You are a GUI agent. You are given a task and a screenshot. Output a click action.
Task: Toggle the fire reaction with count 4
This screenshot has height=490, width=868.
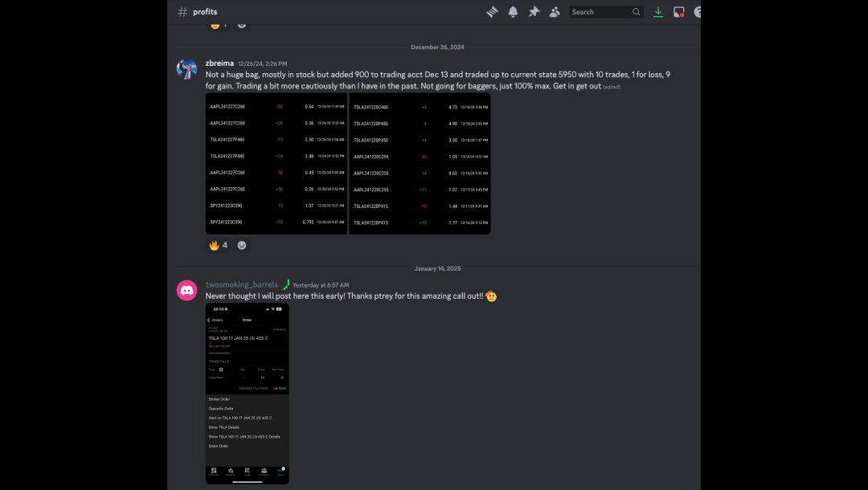(219, 245)
